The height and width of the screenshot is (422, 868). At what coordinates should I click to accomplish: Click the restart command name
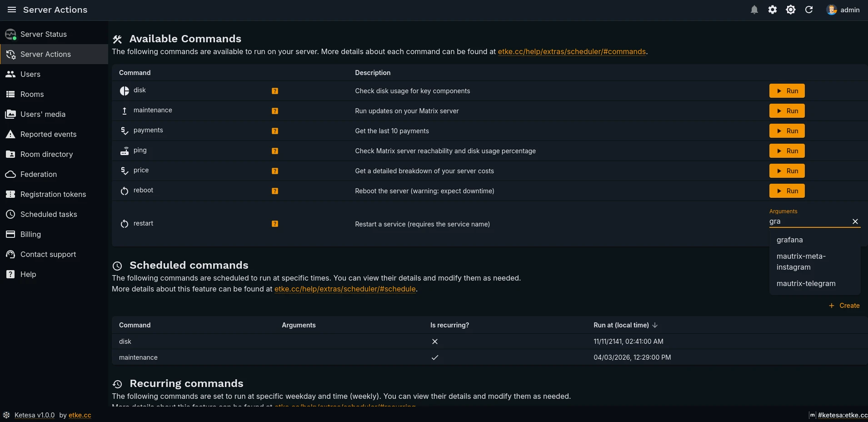143,223
